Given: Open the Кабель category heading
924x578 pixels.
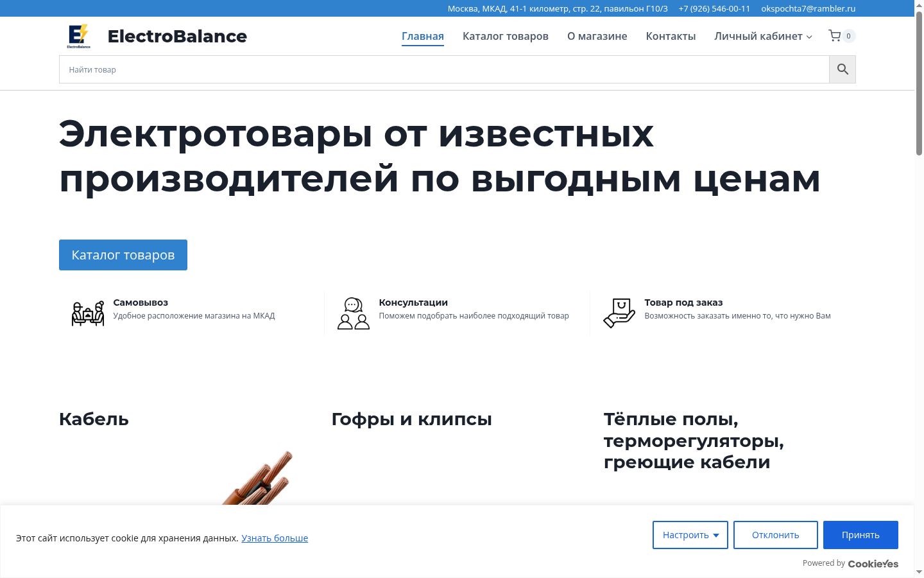Looking at the screenshot, I should [94, 419].
